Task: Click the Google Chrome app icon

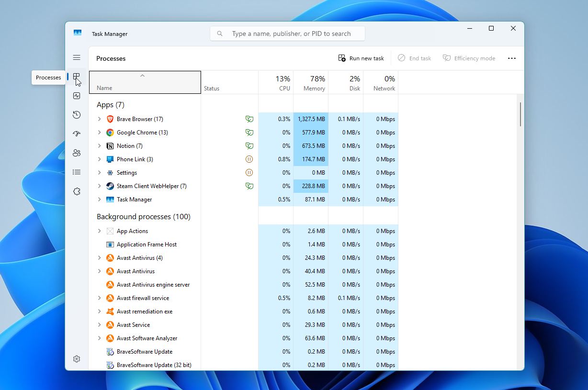Action: (x=110, y=133)
